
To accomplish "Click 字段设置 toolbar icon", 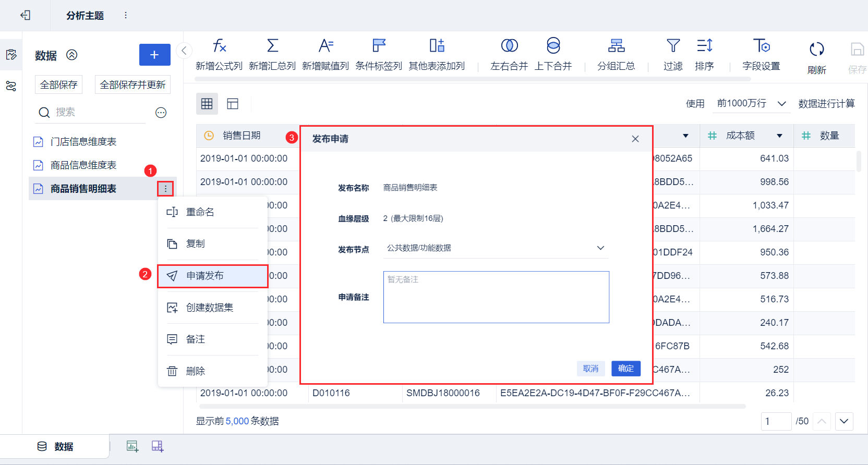I will click(x=761, y=54).
